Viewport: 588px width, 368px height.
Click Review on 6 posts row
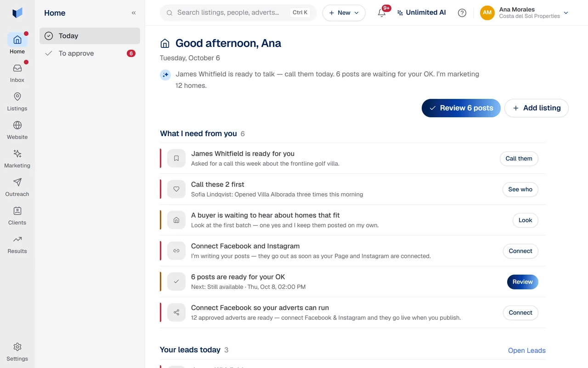click(x=523, y=282)
